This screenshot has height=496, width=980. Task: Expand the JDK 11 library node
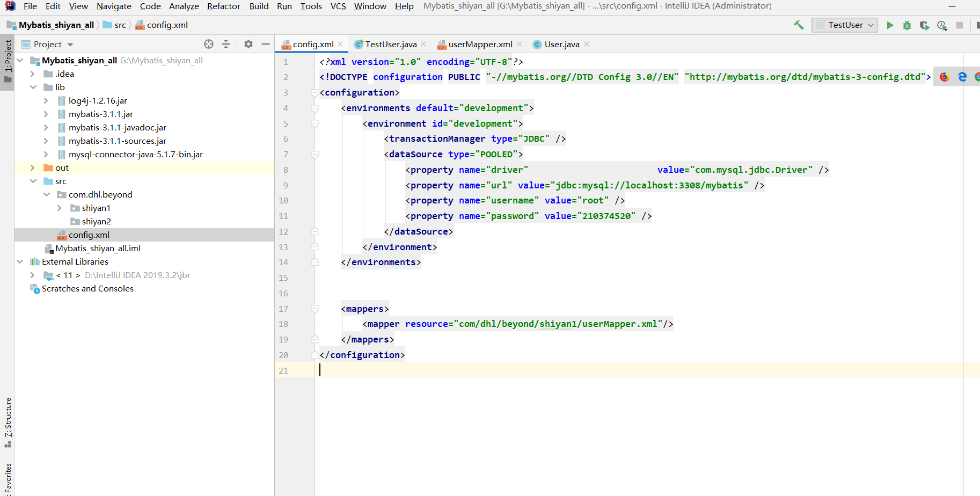33,275
